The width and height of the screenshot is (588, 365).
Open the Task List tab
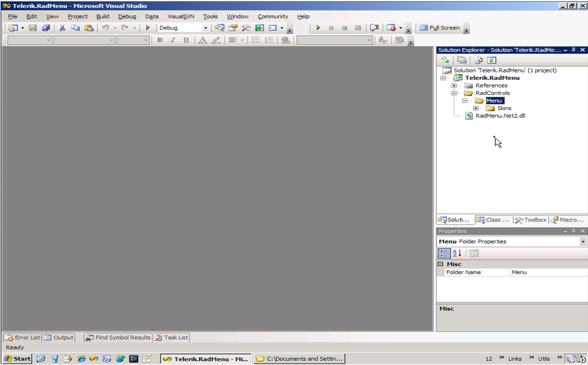tap(171, 338)
